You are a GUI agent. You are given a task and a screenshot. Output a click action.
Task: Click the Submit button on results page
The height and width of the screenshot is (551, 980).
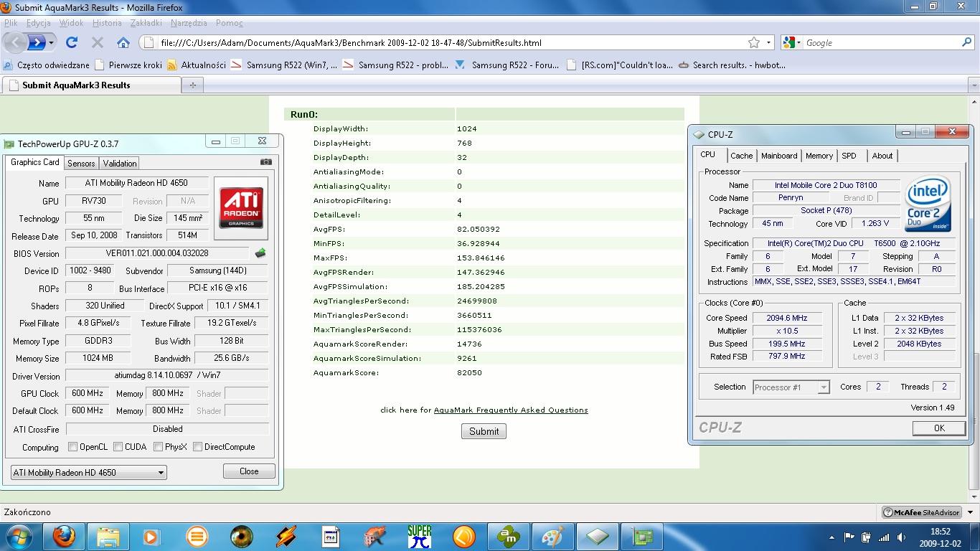pos(484,431)
